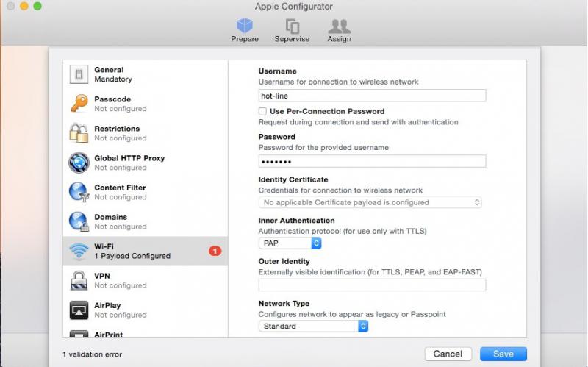Click the red Wi-Fi error badge
The width and height of the screenshot is (588, 367).
click(x=215, y=251)
